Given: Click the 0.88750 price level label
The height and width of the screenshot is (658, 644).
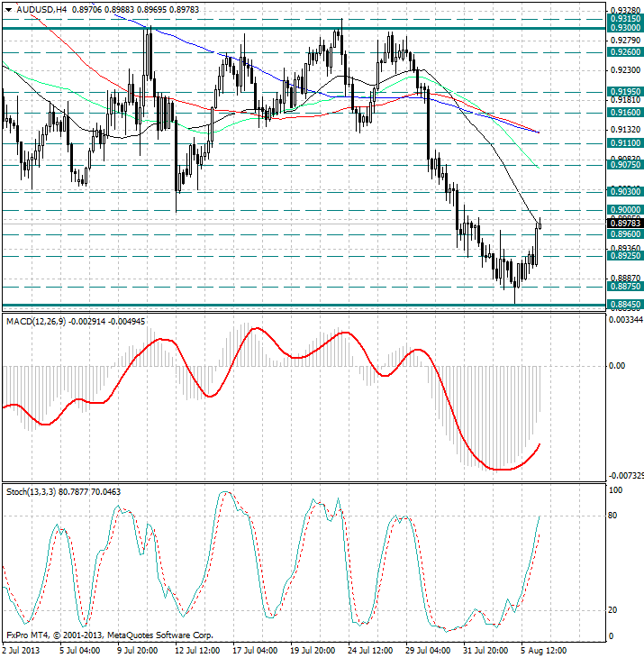Looking at the screenshot, I should (625, 287).
